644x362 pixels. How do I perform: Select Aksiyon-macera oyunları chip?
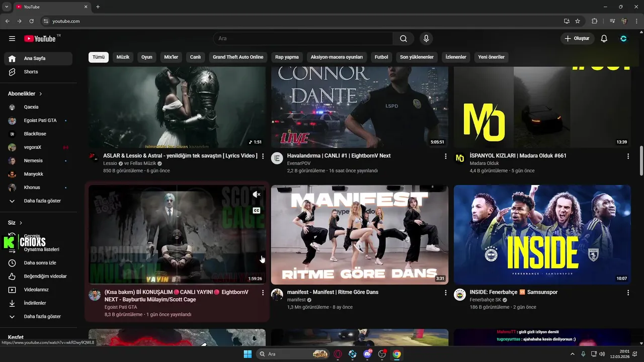pyautogui.click(x=337, y=57)
